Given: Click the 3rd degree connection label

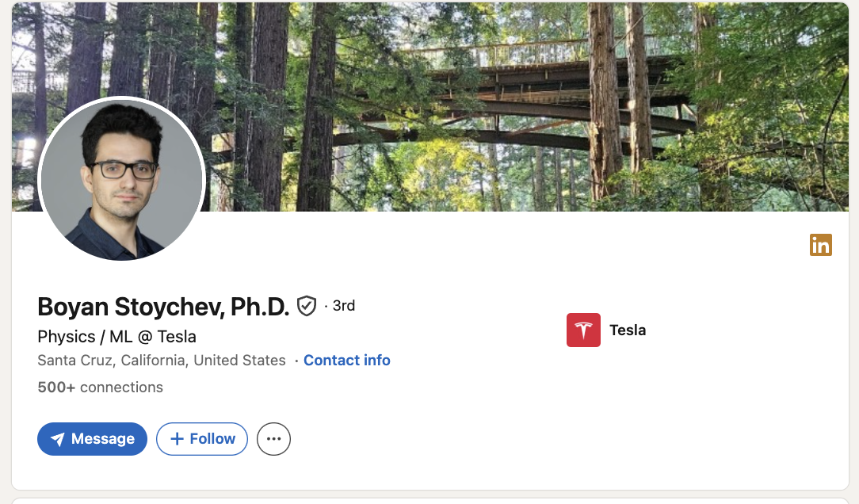Looking at the screenshot, I should 344,306.
